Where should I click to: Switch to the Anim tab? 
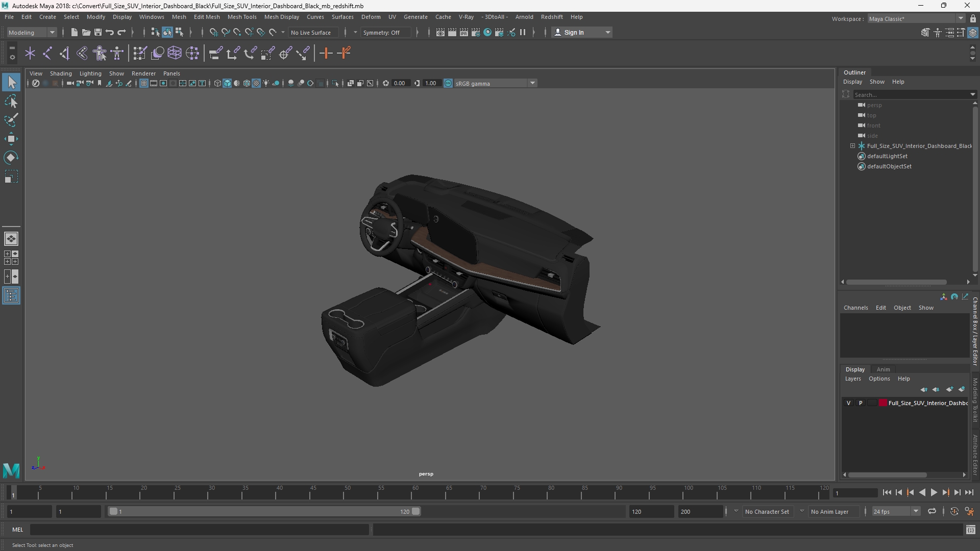883,369
